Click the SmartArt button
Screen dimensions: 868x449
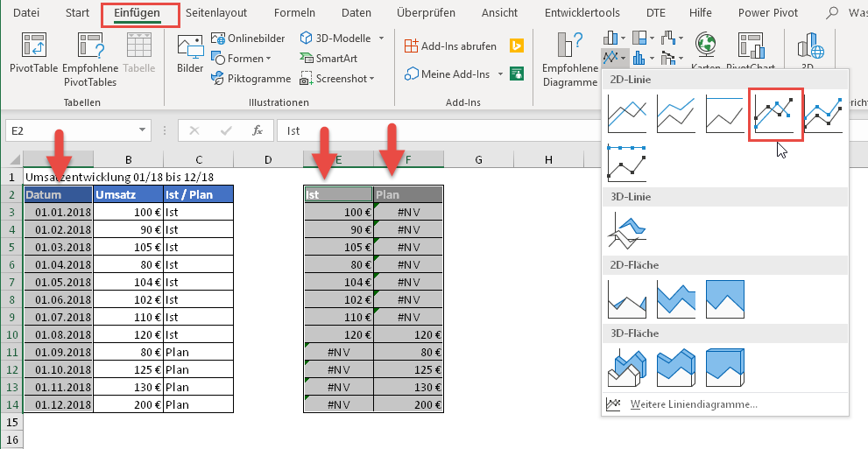[329, 58]
